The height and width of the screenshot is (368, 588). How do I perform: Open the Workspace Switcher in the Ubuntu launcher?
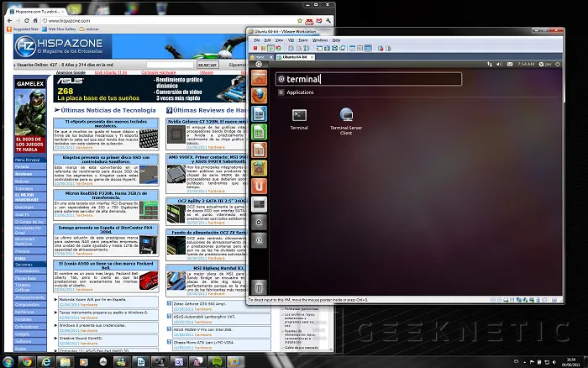tap(259, 204)
